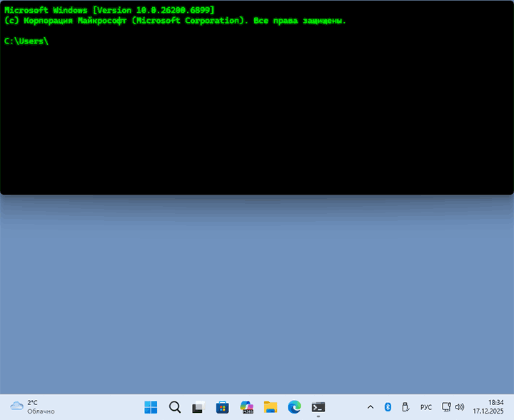Image resolution: width=514 pixels, height=420 pixels.
Task: Click the safely remove USB tray icon
Action: pyautogui.click(x=405, y=407)
